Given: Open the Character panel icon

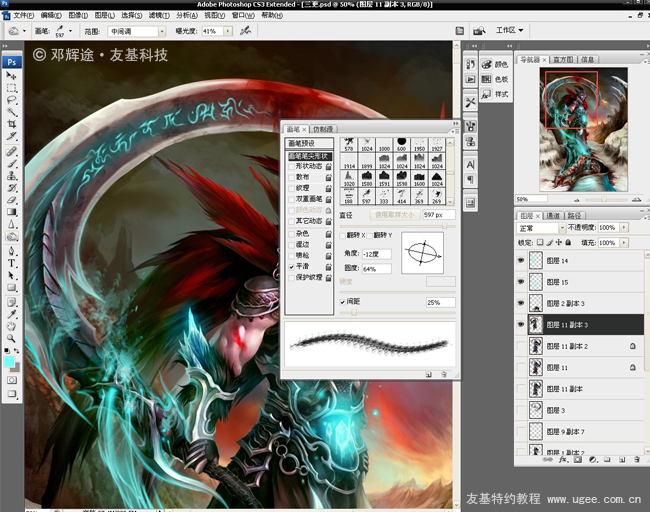Looking at the screenshot, I should click(470, 165).
